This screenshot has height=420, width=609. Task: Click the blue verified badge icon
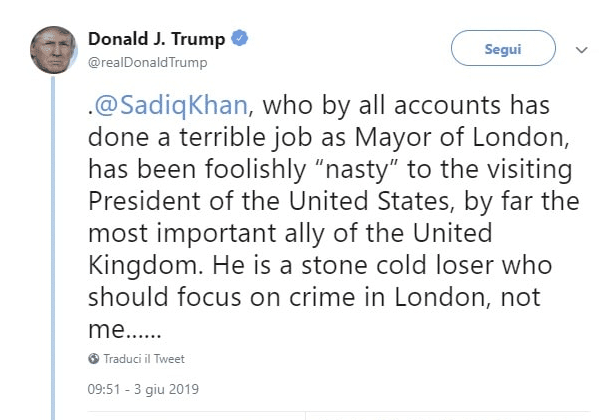(241, 40)
